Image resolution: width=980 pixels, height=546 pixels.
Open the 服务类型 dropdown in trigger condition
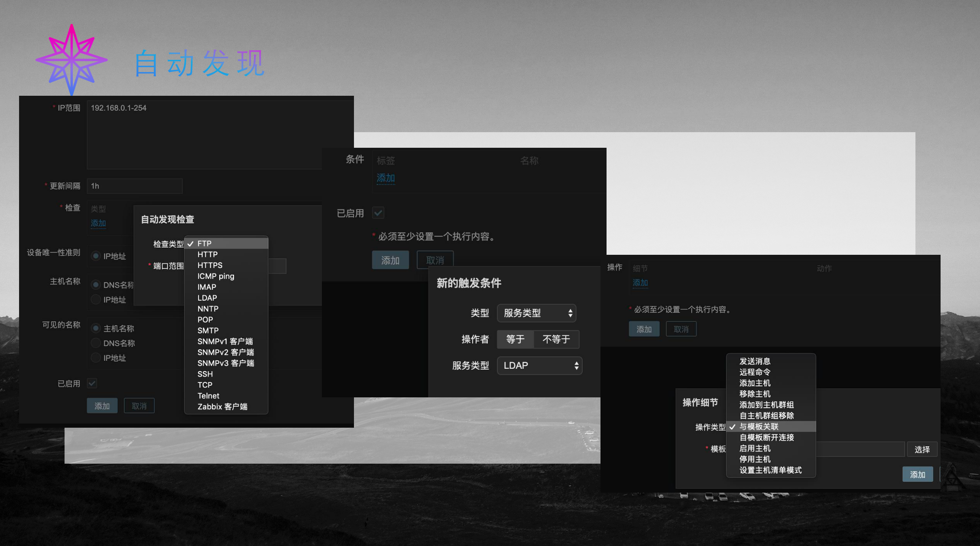tap(538, 366)
